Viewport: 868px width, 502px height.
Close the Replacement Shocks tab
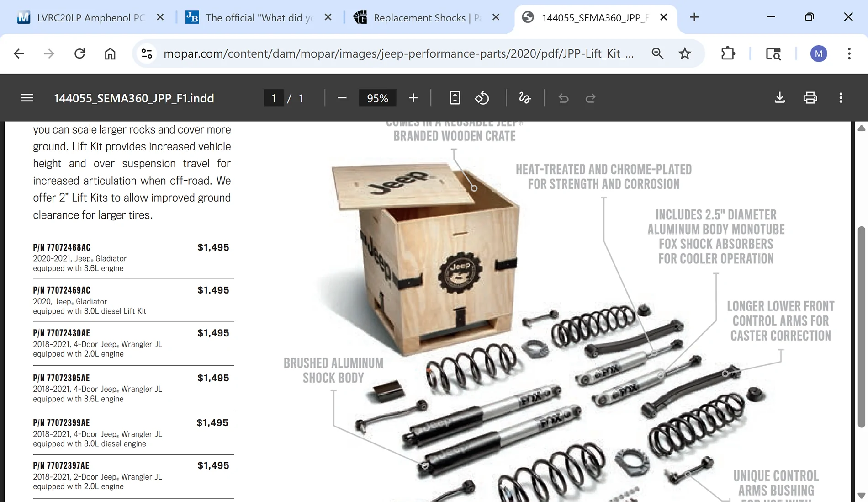point(496,17)
